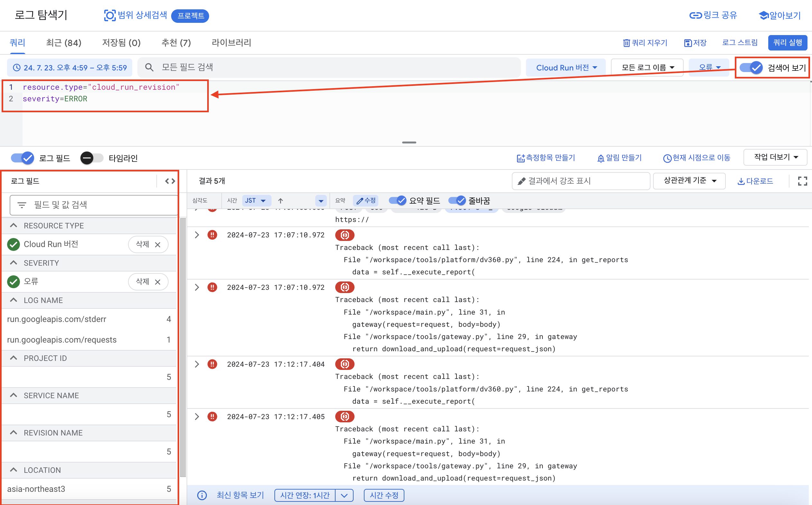Filter by run.googleapis.com/stderr log name
Image resolution: width=812 pixels, height=505 pixels.
89,319
